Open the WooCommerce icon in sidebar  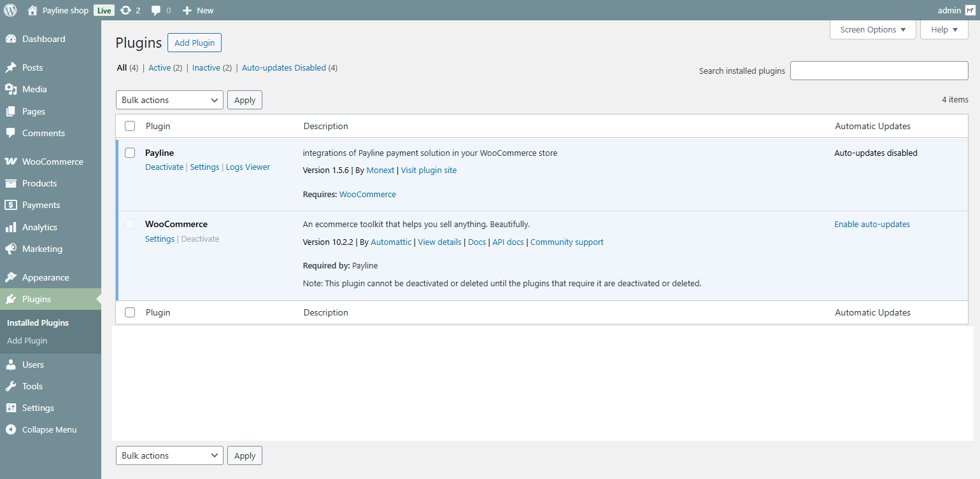point(11,162)
